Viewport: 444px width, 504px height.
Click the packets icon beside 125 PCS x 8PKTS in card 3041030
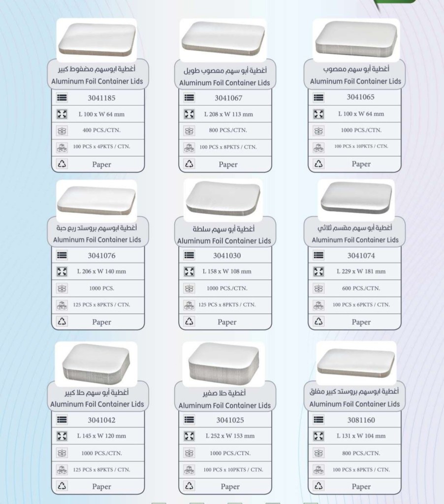coord(189,305)
